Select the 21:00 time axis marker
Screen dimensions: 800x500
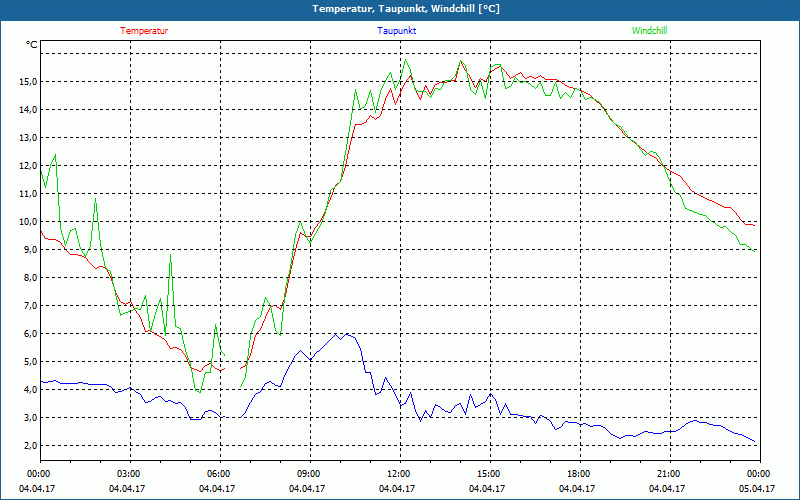click(668, 474)
